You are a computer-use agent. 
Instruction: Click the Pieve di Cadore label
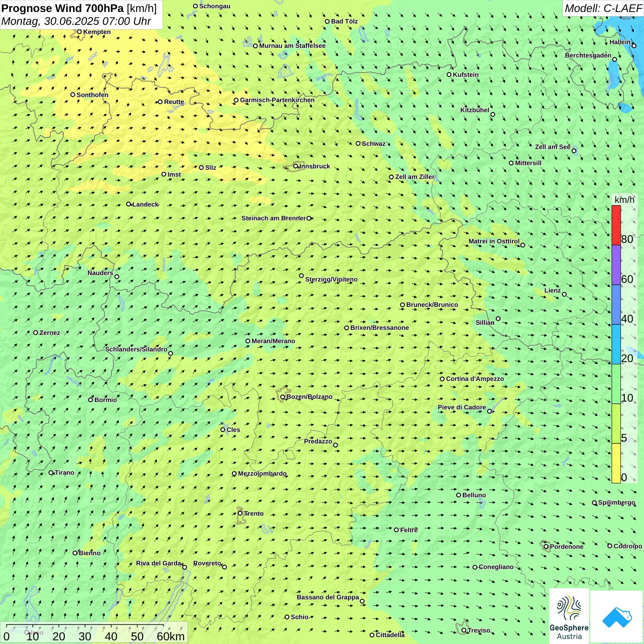click(x=462, y=407)
